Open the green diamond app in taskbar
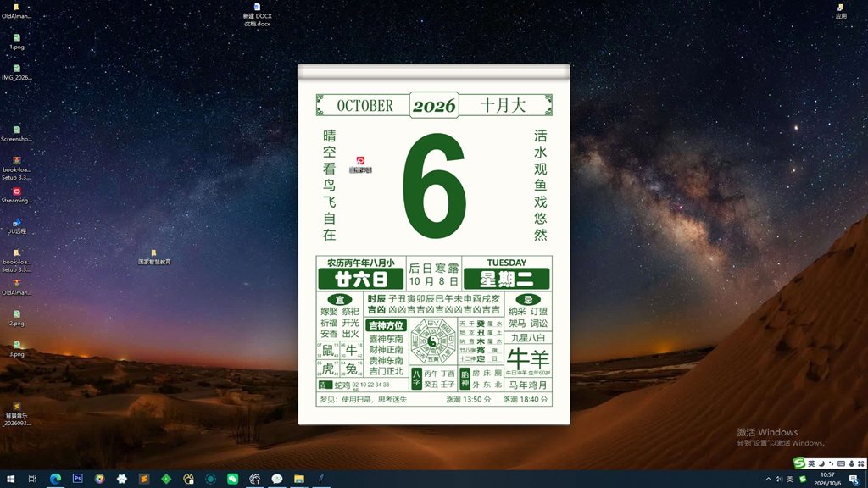Screen dimensions: 868x488 point(166,479)
